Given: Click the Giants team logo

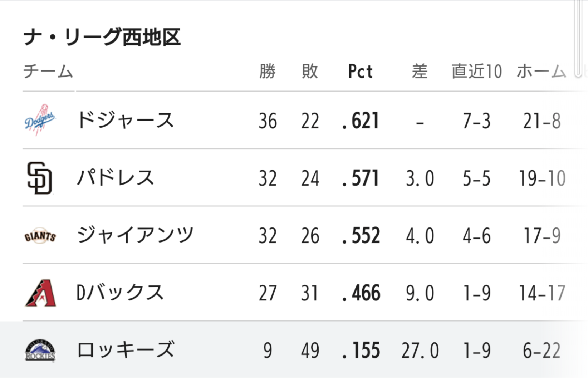Looking at the screenshot, I should [x=40, y=236].
